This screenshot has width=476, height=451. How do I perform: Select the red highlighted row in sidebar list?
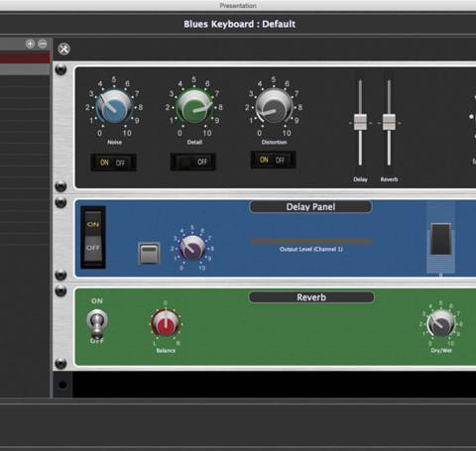pos(25,57)
